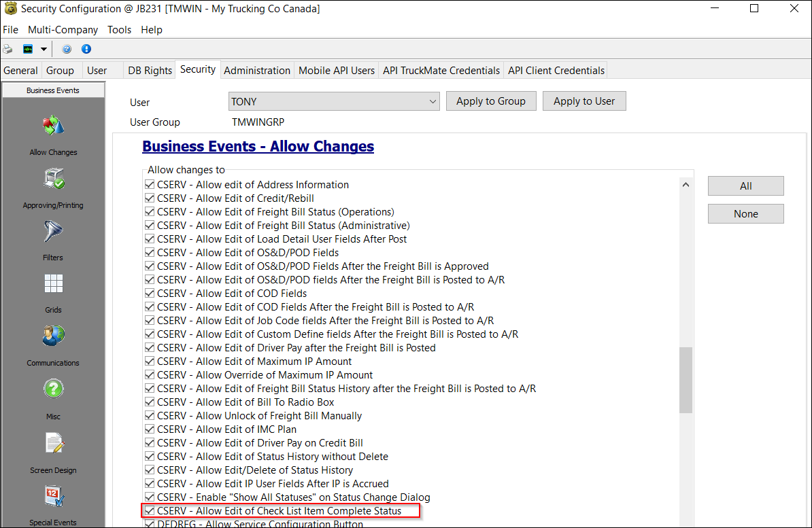Toggle Driver Pay after the Freight Bill is Posted

point(150,347)
